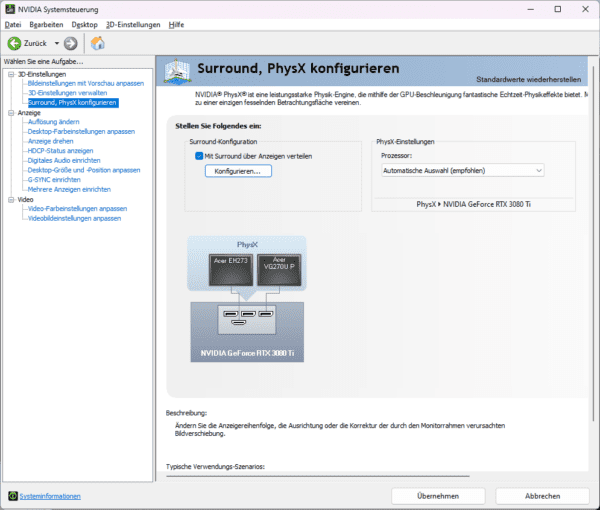The height and width of the screenshot is (510, 600).
Task: Click the NVIDIA GeForce RTX 3080 Ti card graphic
Action: click(247, 332)
